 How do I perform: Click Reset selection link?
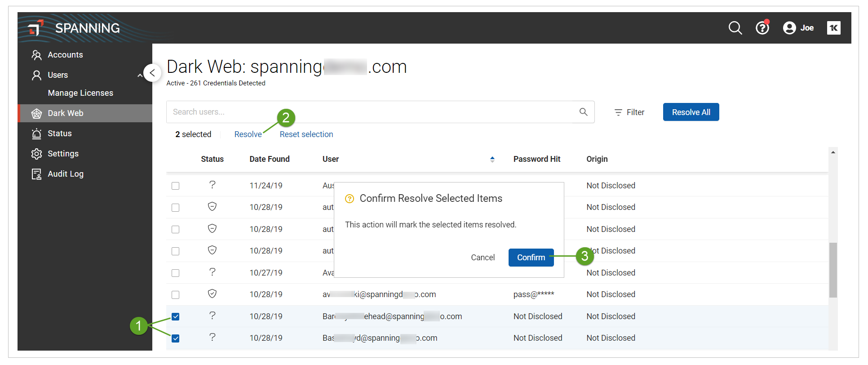point(306,134)
